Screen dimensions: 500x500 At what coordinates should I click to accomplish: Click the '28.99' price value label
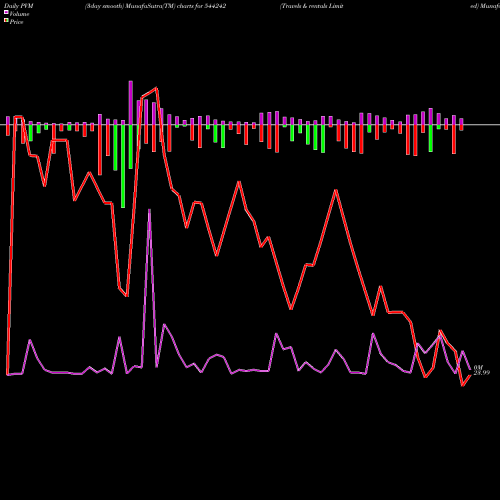tap(482, 373)
